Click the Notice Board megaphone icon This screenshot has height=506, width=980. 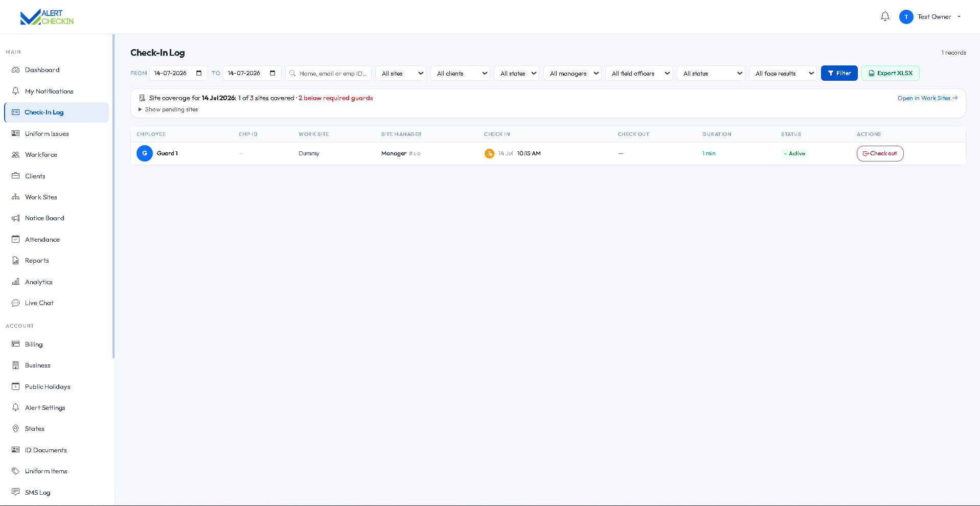[x=16, y=218]
